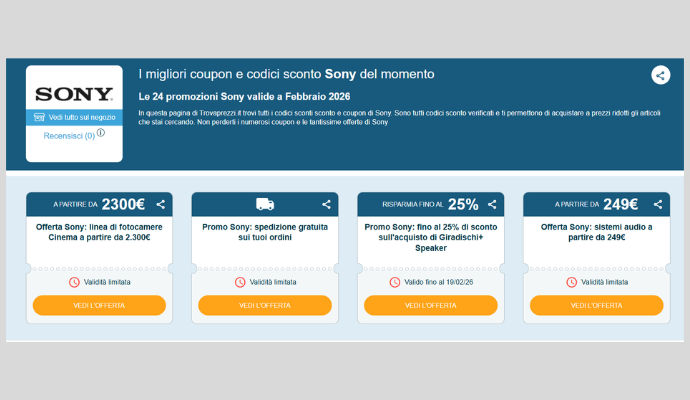Click clock icon beside Valido fino al 19/02/26
Image resolution: width=690 pixels, height=400 pixels.
(395, 282)
